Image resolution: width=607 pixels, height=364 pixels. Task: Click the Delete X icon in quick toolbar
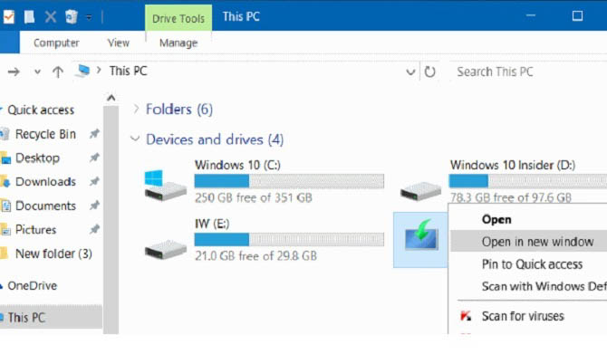click(51, 17)
